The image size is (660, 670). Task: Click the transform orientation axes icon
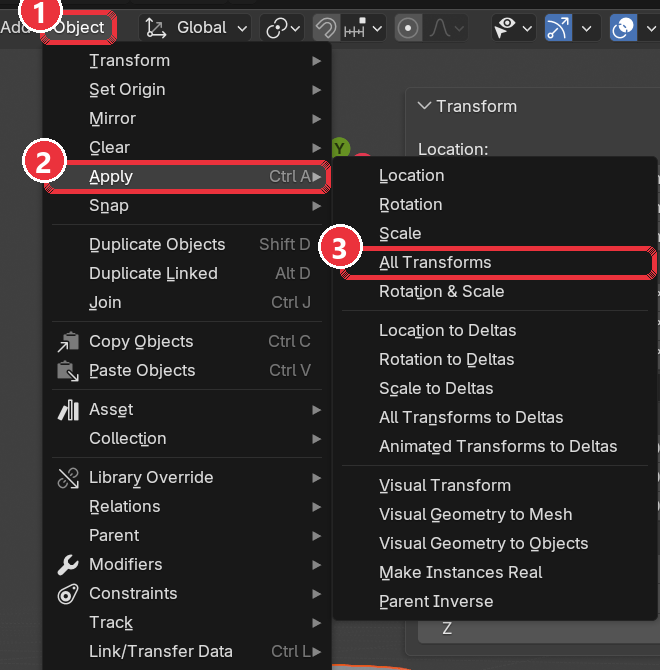155,28
